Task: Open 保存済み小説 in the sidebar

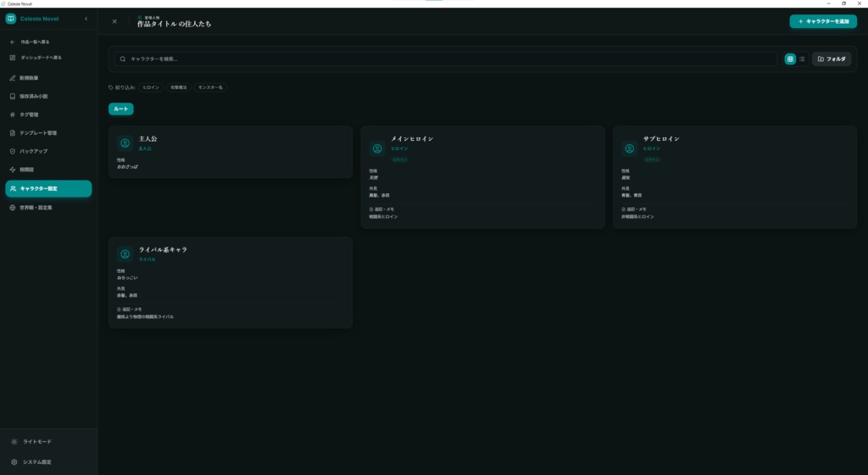Action: point(48,97)
